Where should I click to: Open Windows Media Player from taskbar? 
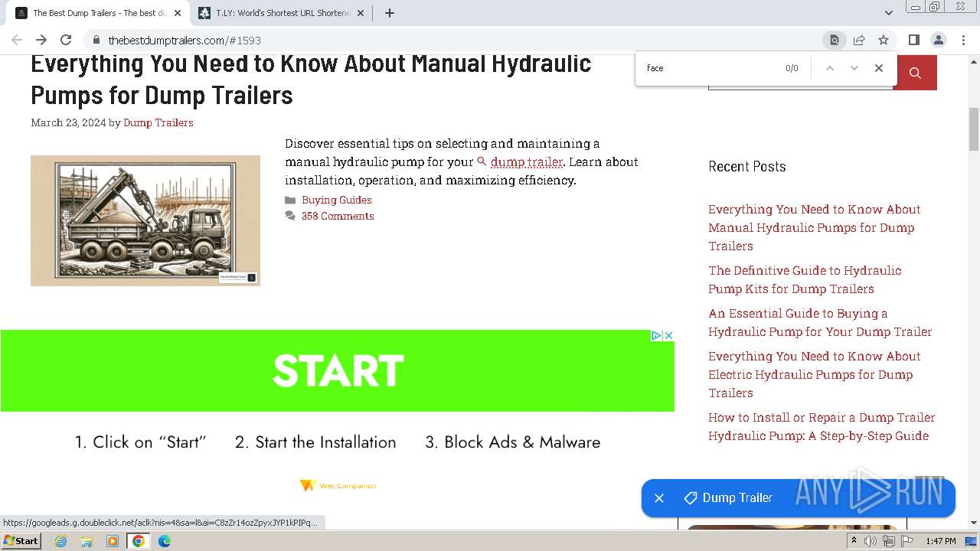[113, 541]
